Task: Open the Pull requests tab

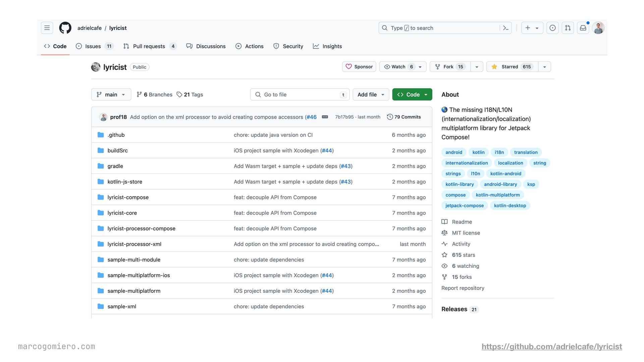Action: [150, 46]
